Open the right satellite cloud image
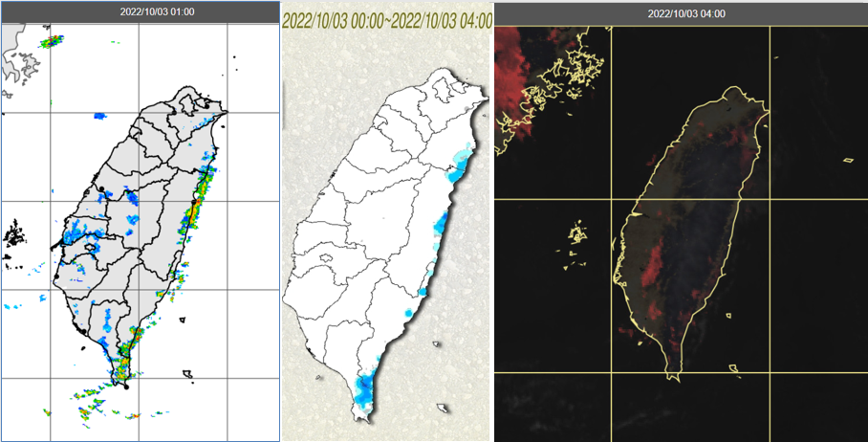868x442 pixels. pyautogui.click(x=681, y=230)
